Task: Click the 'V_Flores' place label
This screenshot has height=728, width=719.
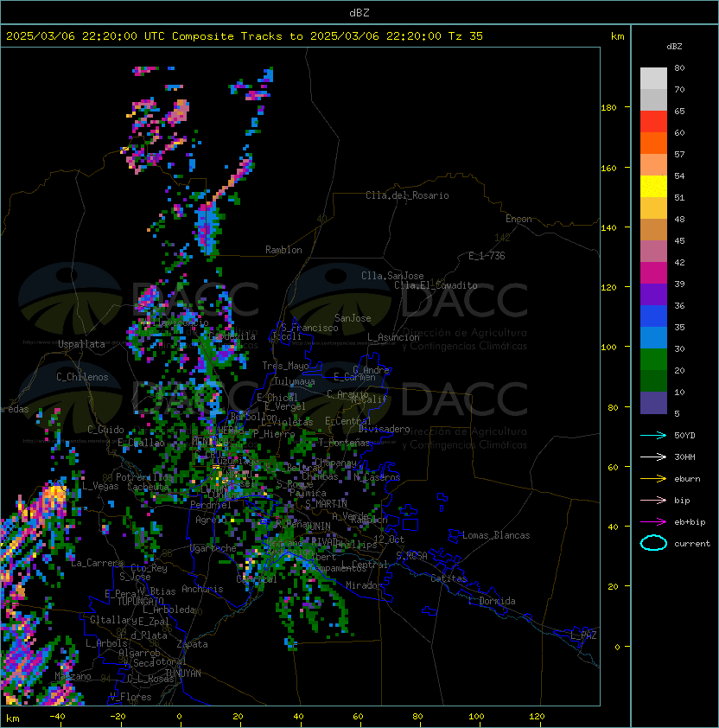Action: (x=130, y=697)
